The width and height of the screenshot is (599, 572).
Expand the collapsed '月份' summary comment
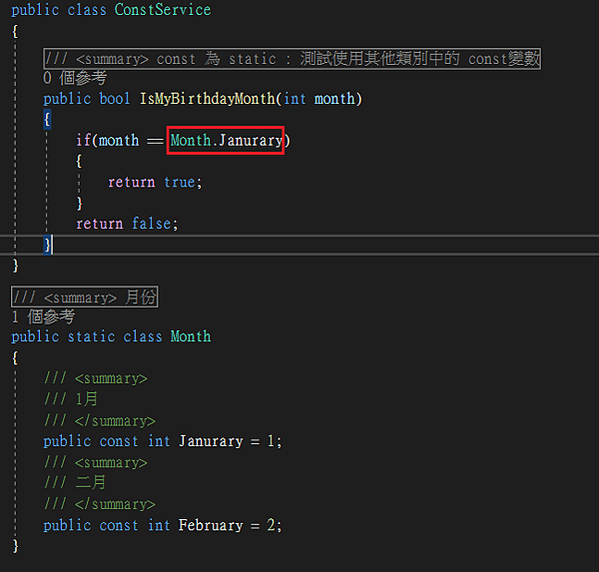click(x=84, y=297)
